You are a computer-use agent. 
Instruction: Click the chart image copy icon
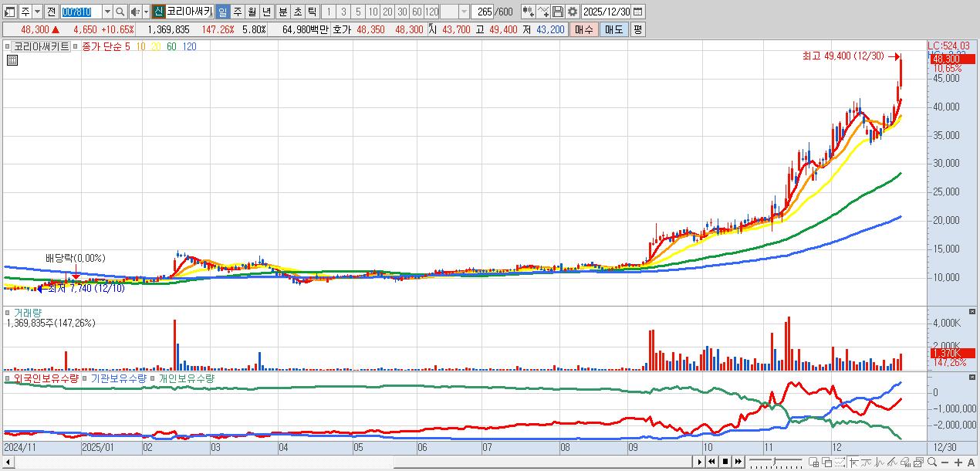coord(918,462)
